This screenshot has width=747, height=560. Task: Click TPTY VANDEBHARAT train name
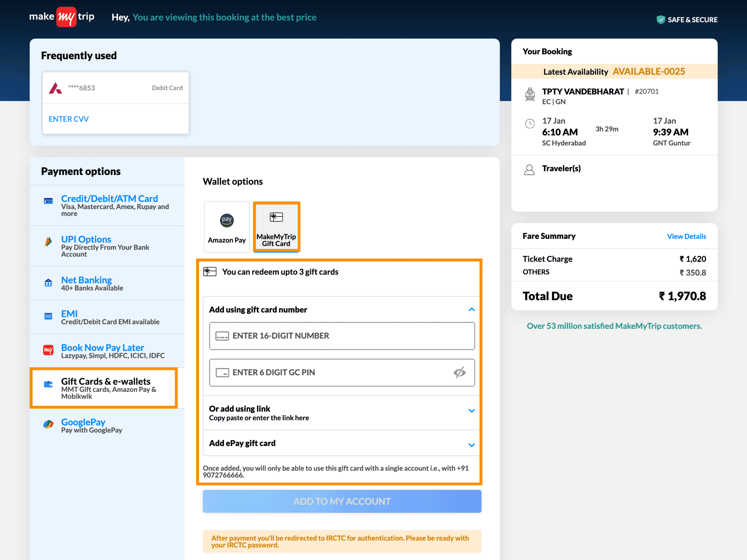tap(583, 91)
